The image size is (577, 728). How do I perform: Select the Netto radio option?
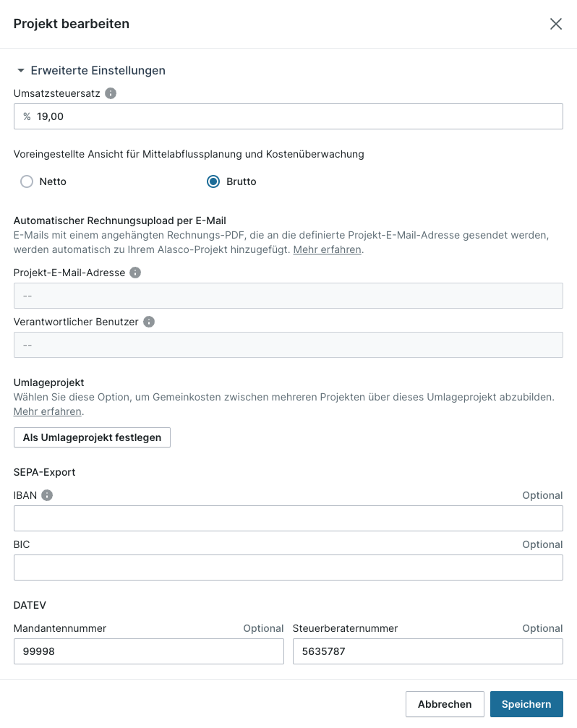tap(27, 181)
